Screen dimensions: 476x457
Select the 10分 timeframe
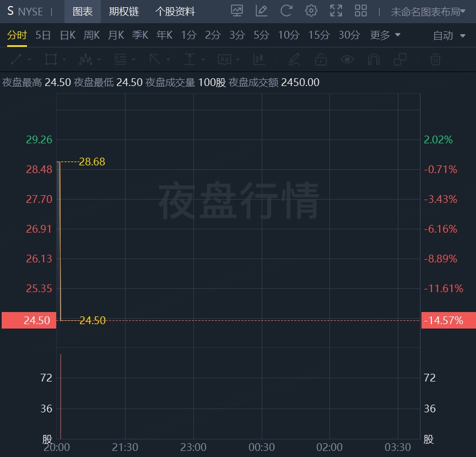coord(289,35)
